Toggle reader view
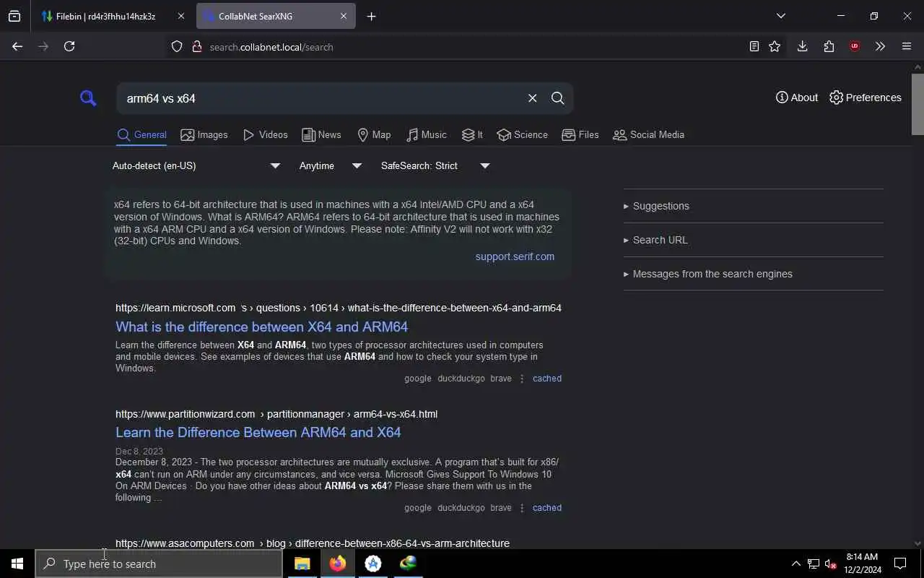924x578 pixels. click(x=754, y=46)
